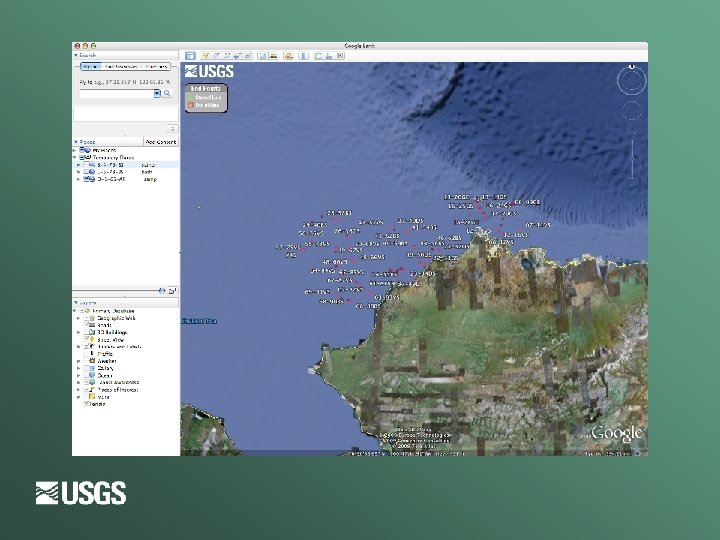Screen dimensions: 720x540
Task: Click the Add Content button
Action: click(160, 142)
